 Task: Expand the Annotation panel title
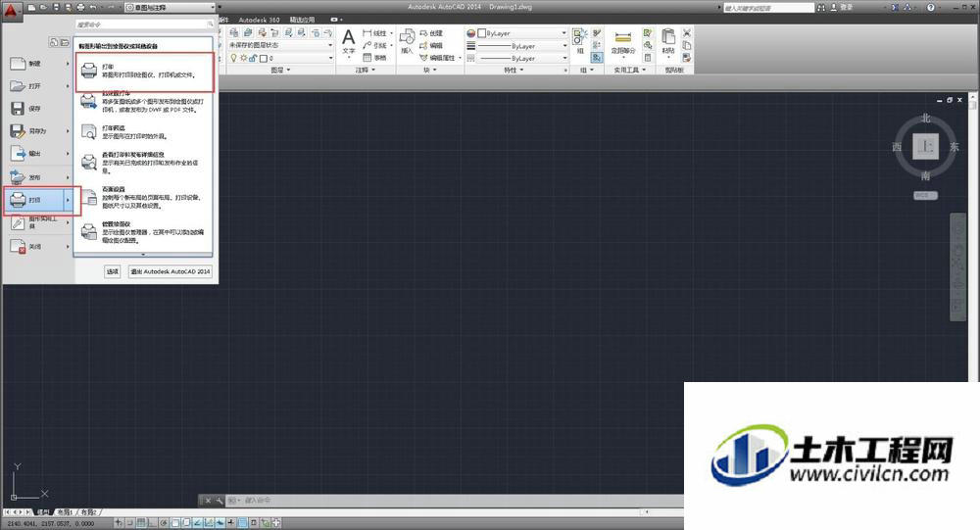click(x=366, y=70)
